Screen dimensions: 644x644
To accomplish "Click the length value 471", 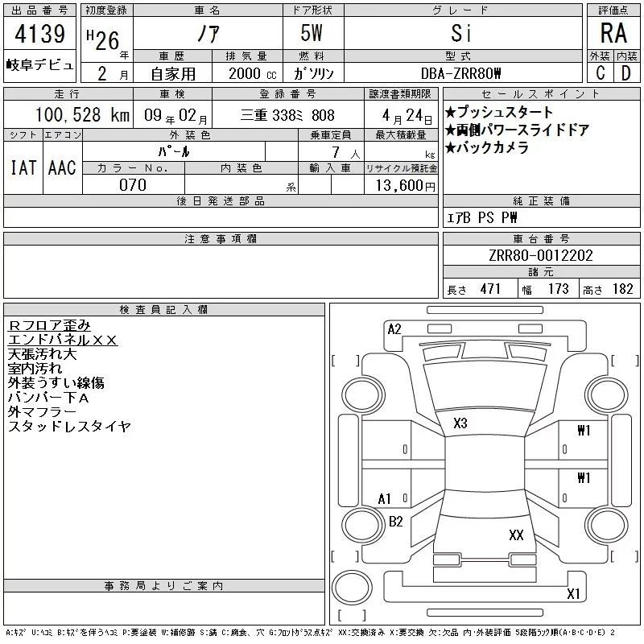I will (490, 289).
